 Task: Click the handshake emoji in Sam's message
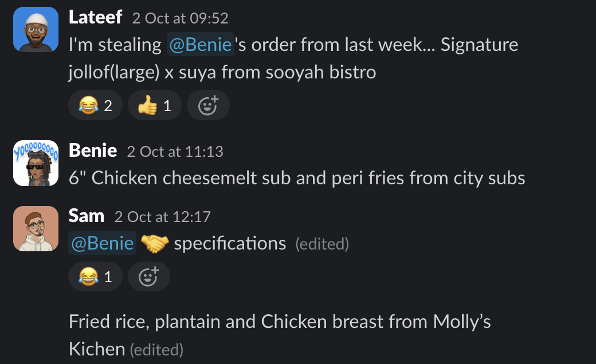pos(155,244)
